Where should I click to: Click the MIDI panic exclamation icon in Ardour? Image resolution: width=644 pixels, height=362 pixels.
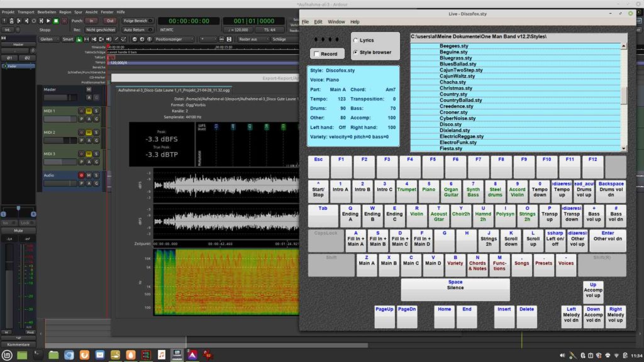[x=4, y=21]
